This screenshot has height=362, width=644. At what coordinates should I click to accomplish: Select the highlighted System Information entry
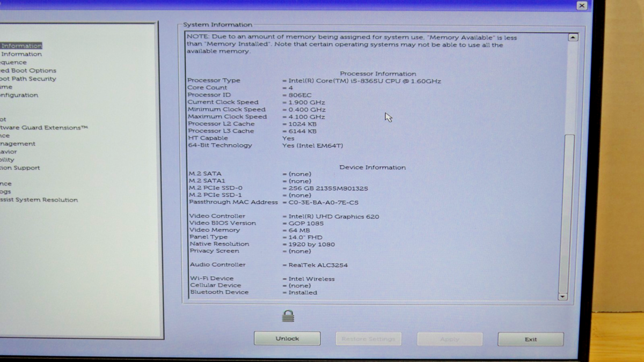(20, 46)
